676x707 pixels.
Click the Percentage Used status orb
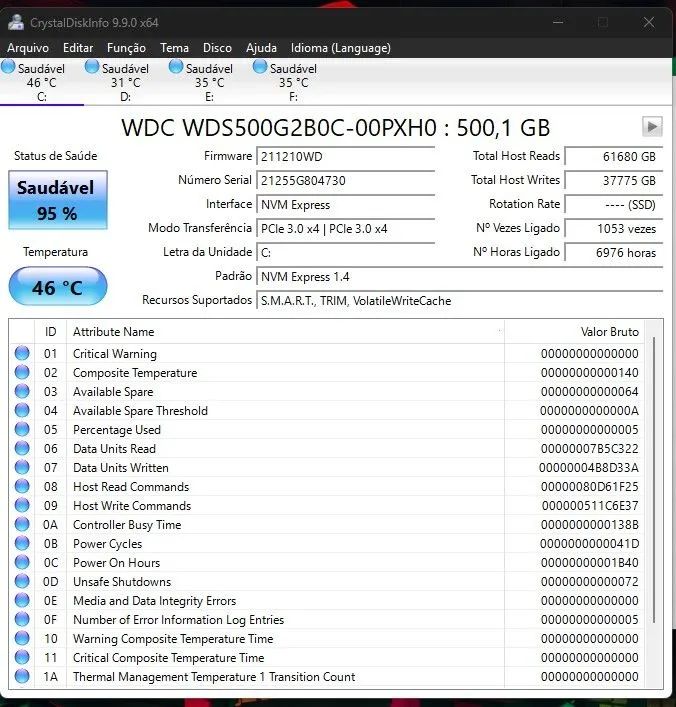point(22,429)
